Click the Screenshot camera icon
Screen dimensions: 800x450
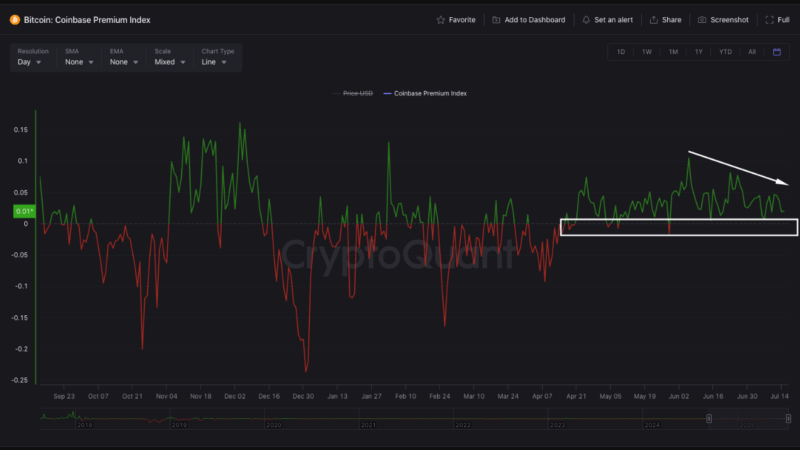point(702,20)
